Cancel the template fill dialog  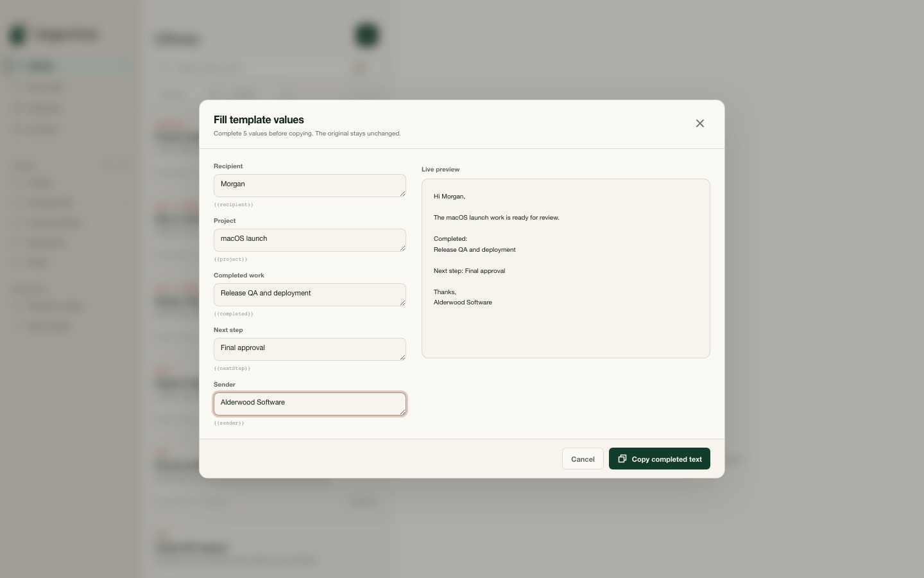coord(583,459)
